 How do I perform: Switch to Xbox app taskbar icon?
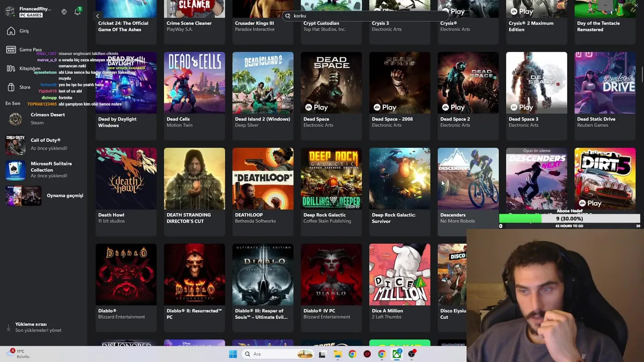coord(397,354)
